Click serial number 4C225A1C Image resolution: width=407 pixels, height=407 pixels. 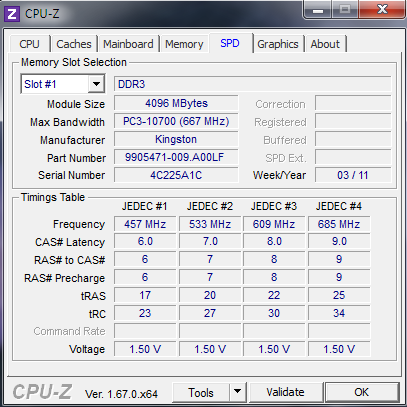(176, 175)
